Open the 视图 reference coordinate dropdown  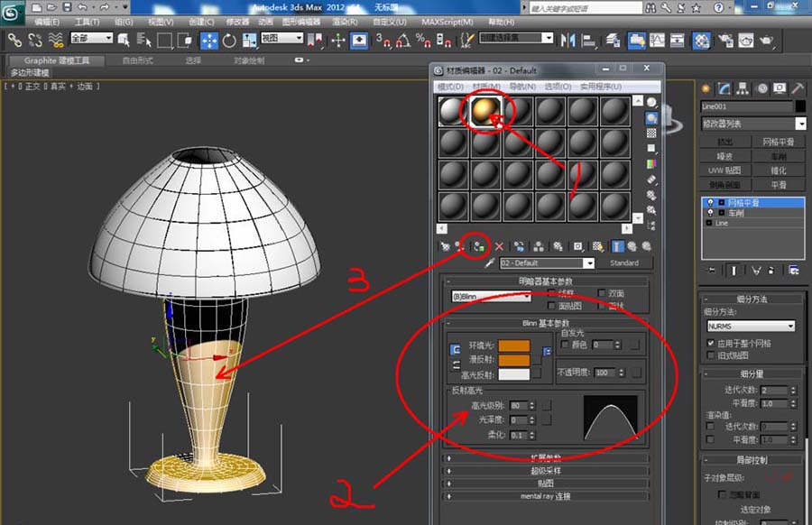click(281, 38)
